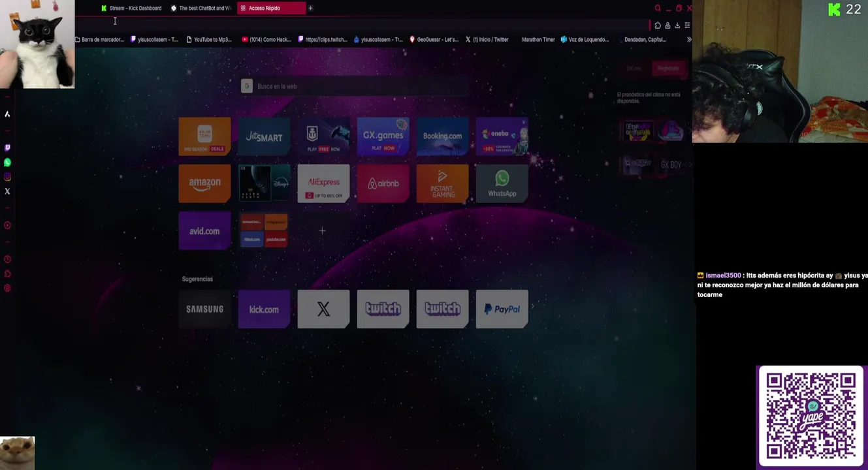Open the Booking.com speed dial tile
This screenshot has height=470, width=868.
442,136
